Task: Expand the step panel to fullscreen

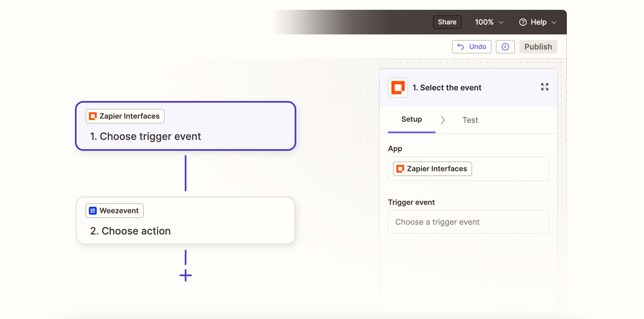Action: click(x=544, y=87)
